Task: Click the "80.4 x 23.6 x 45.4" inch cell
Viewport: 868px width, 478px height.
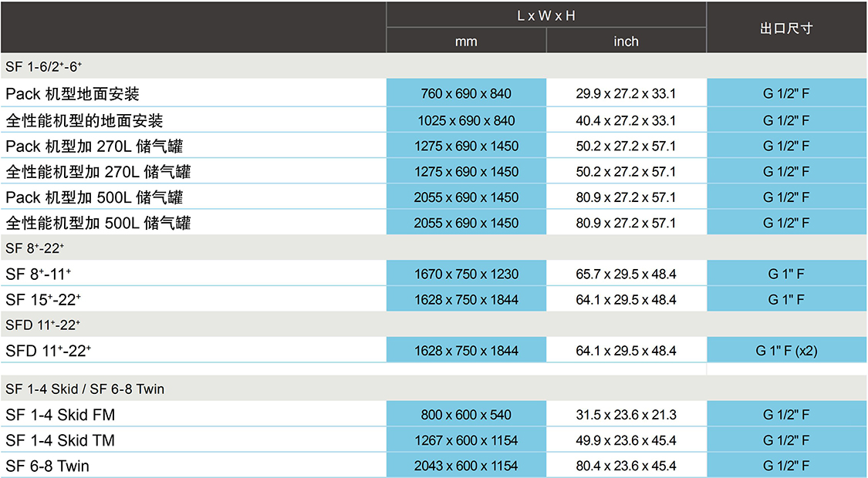Action: (626, 466)
